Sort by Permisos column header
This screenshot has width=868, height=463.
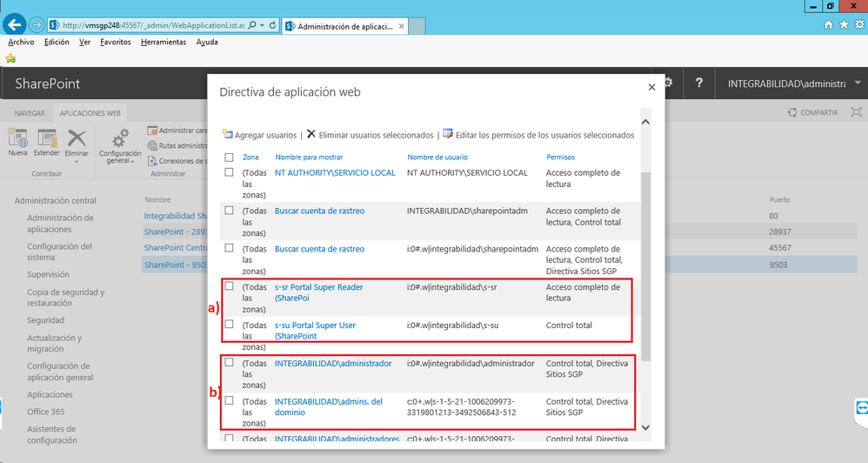tap(560, 158)
